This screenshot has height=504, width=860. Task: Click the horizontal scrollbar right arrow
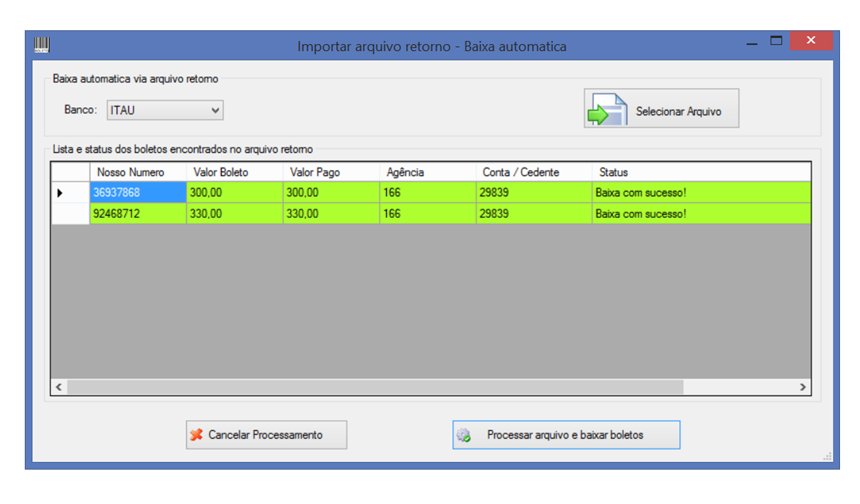(x=802, y=387)
